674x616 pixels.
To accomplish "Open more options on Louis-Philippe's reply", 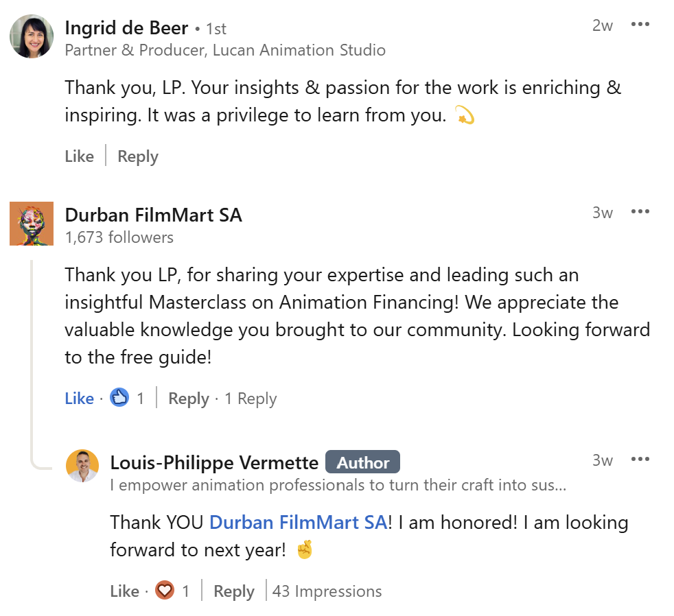I will (640, 459).
